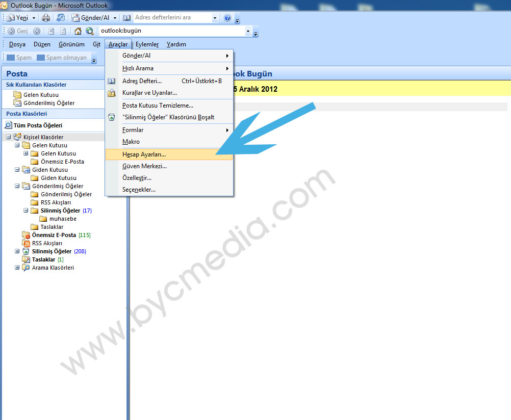Select "Silinmiş Öğeler" Klasörünü Boşalt
The image size is (511, 420).
169,117
